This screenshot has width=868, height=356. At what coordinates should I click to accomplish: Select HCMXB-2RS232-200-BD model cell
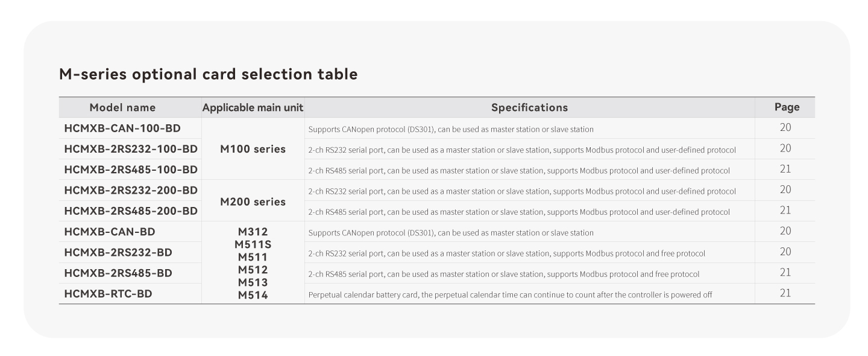point(131,190)
